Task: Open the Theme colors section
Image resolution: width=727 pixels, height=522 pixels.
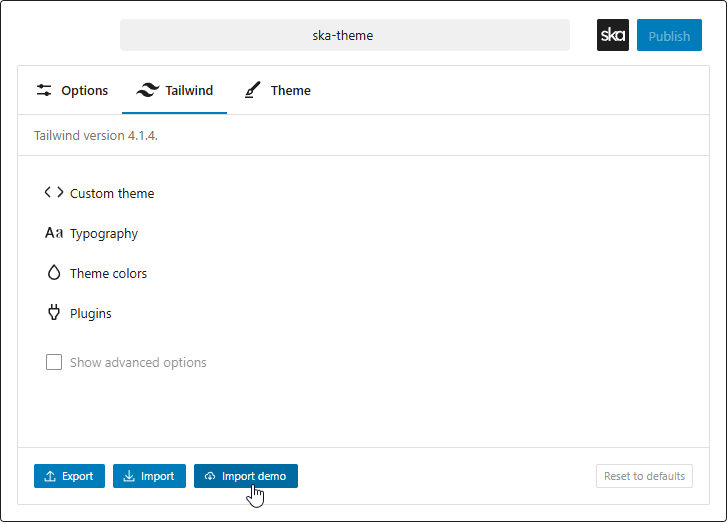Action: pyautogui.click(x=108, y=273)
